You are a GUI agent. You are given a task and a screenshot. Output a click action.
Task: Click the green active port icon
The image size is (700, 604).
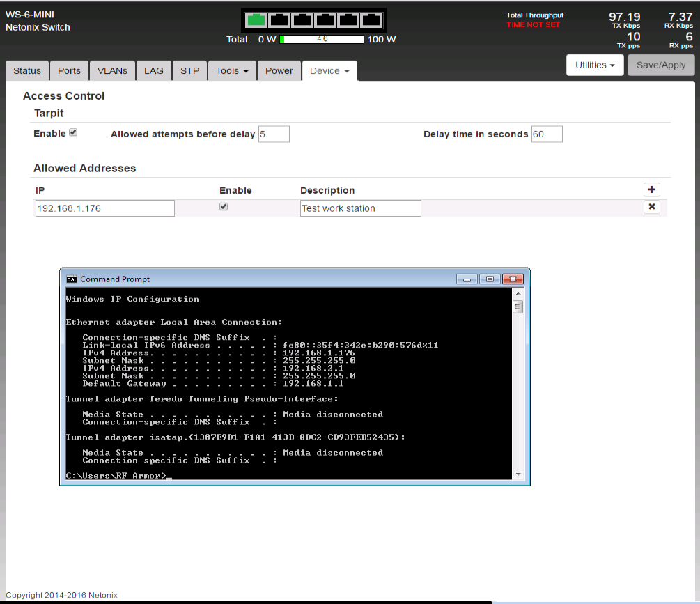pyautogui.click(x=256, y=20)
